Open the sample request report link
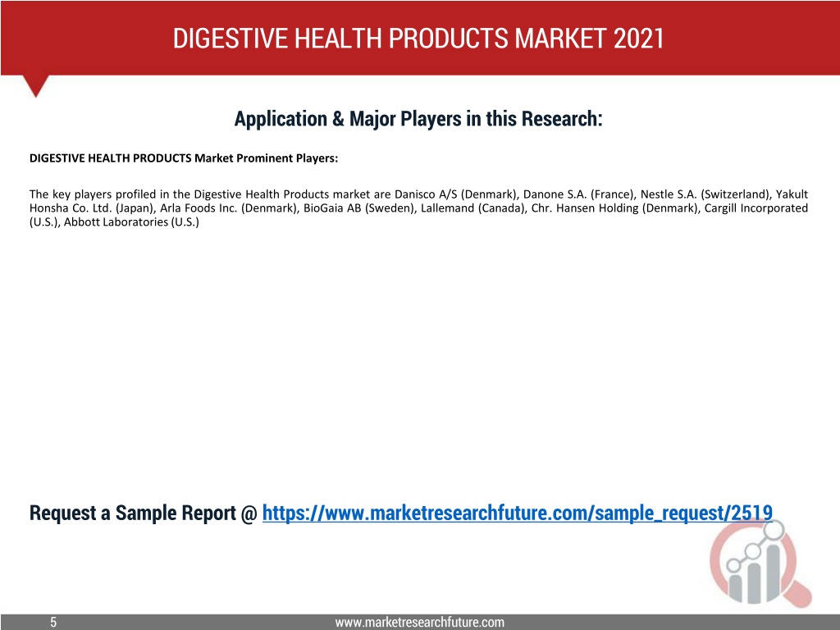 518,514
